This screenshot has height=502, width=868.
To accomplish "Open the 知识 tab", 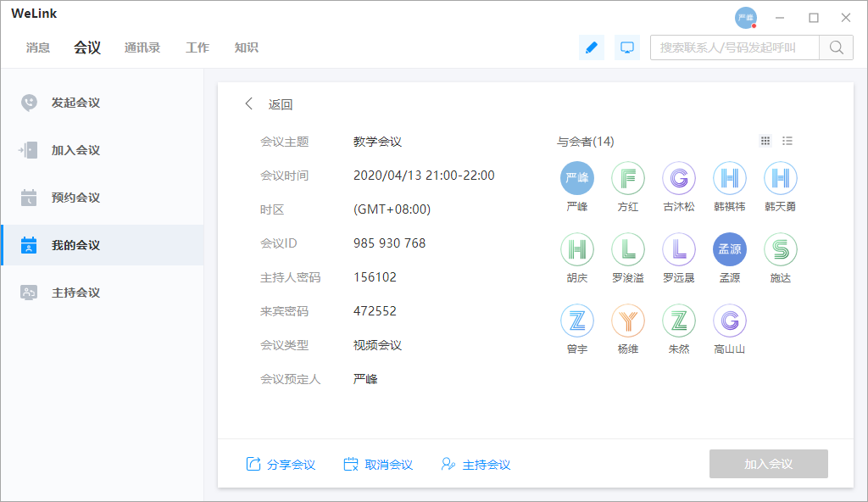I will [x=246, y=47].
